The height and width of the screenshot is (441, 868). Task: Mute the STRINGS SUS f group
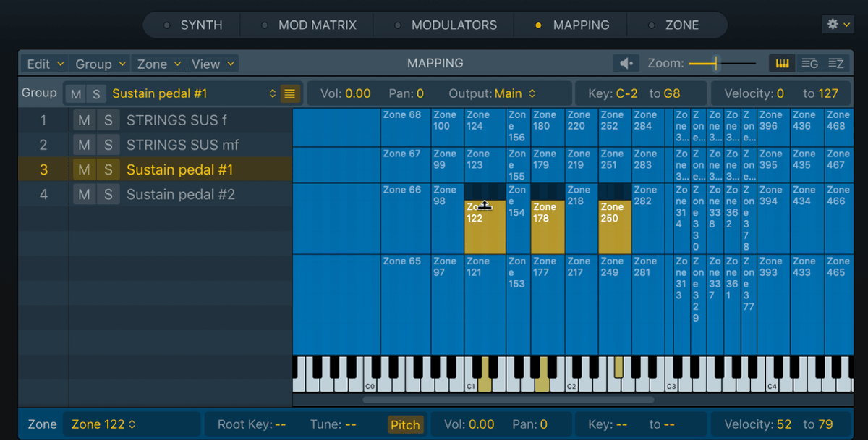click(83, 119)
